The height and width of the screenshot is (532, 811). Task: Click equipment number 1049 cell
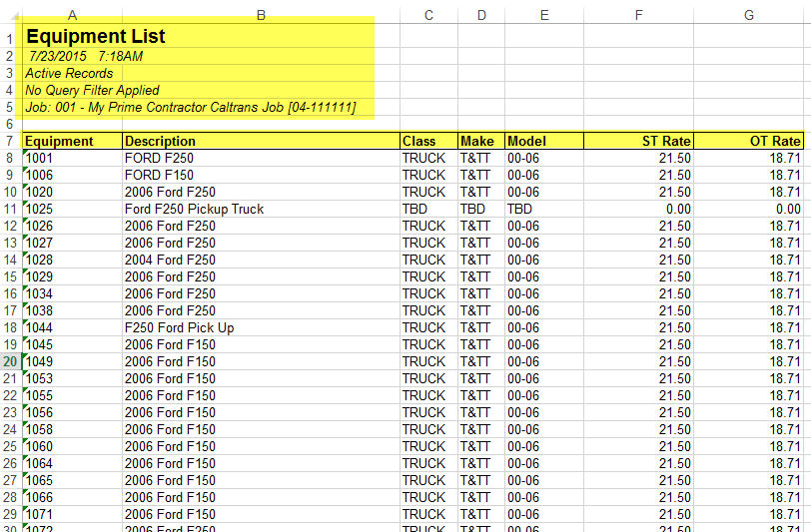[x=72, y=361]
